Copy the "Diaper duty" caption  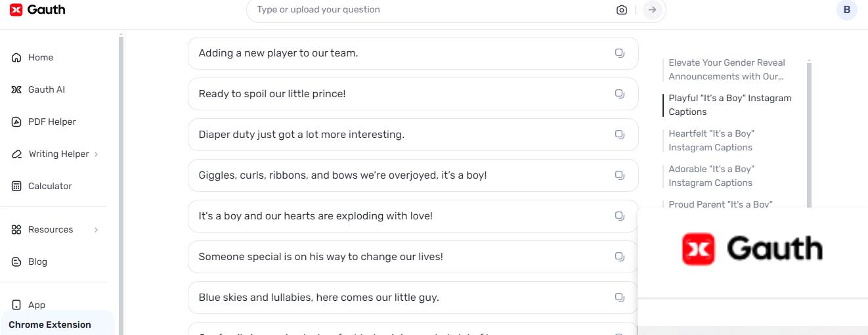point(619,135)
